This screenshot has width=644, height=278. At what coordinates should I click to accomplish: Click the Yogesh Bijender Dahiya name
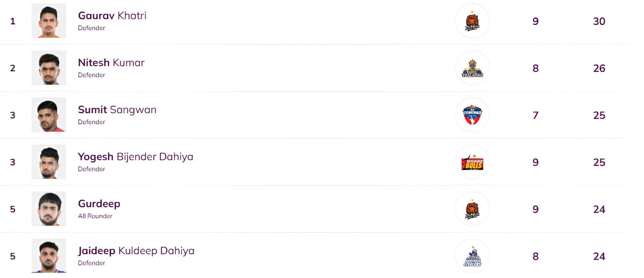click(136, 157)
